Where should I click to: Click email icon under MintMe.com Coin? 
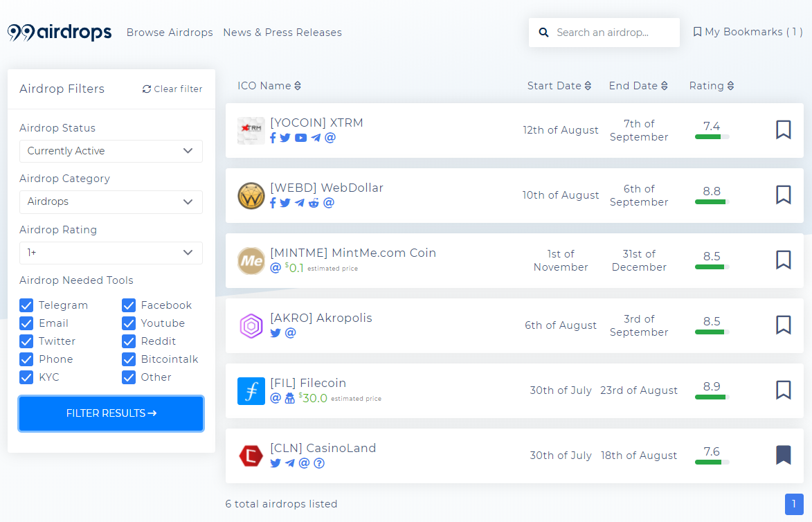pos(276,268)
